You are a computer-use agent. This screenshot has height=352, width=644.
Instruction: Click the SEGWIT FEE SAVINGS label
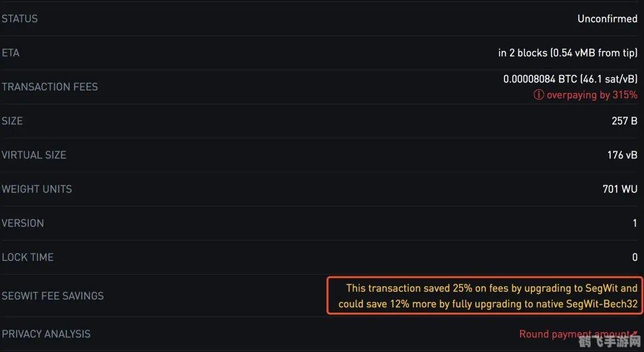coord(52,296)
